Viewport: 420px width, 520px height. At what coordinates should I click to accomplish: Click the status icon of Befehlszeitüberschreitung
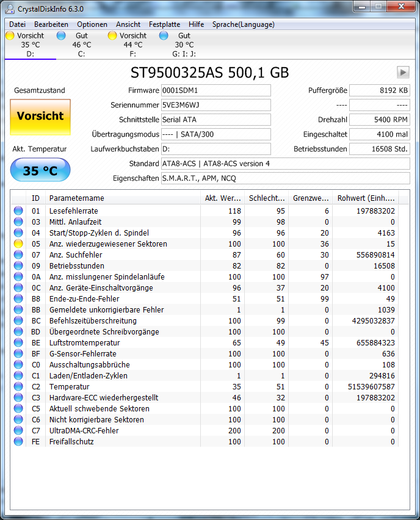18,320
